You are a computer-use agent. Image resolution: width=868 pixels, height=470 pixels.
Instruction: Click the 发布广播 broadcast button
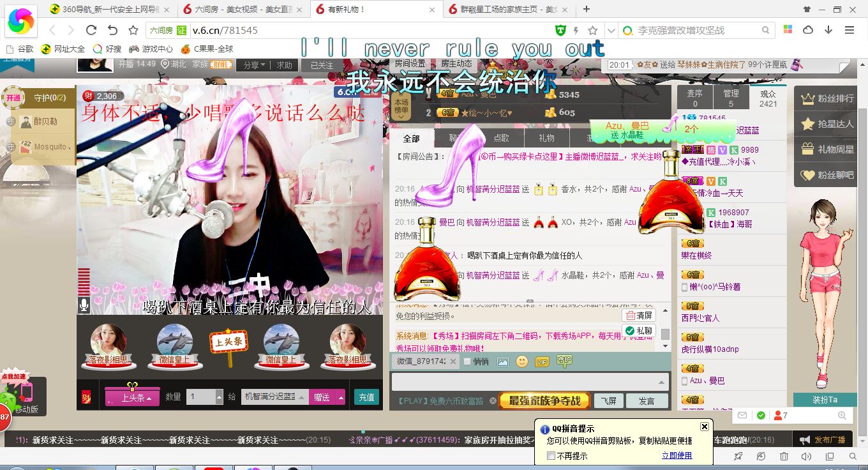(x=823, y=440)
